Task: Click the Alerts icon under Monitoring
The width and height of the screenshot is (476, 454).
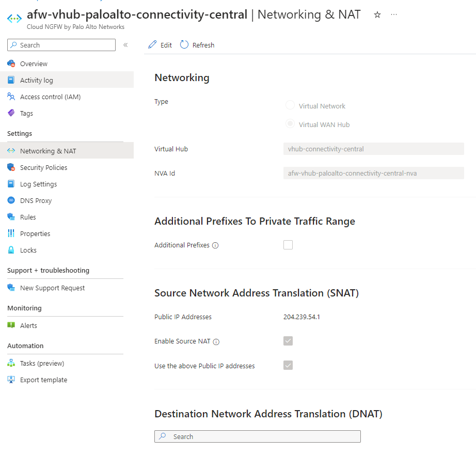Action: (x=11, y=325)
